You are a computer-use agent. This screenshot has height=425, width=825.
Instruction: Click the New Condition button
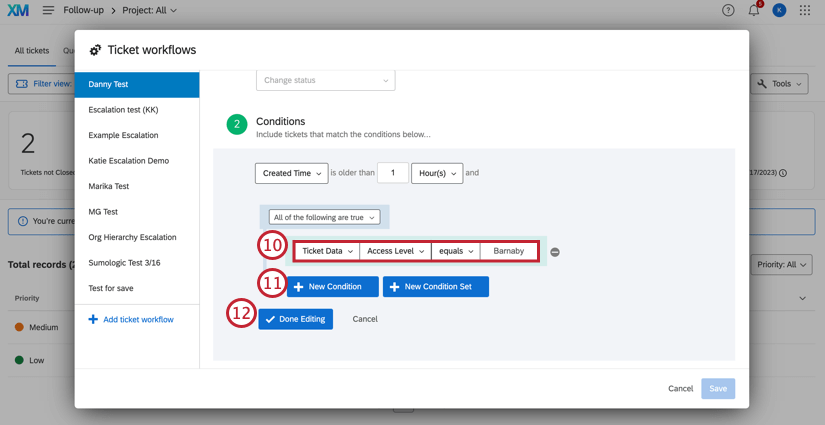pos(333,287)
